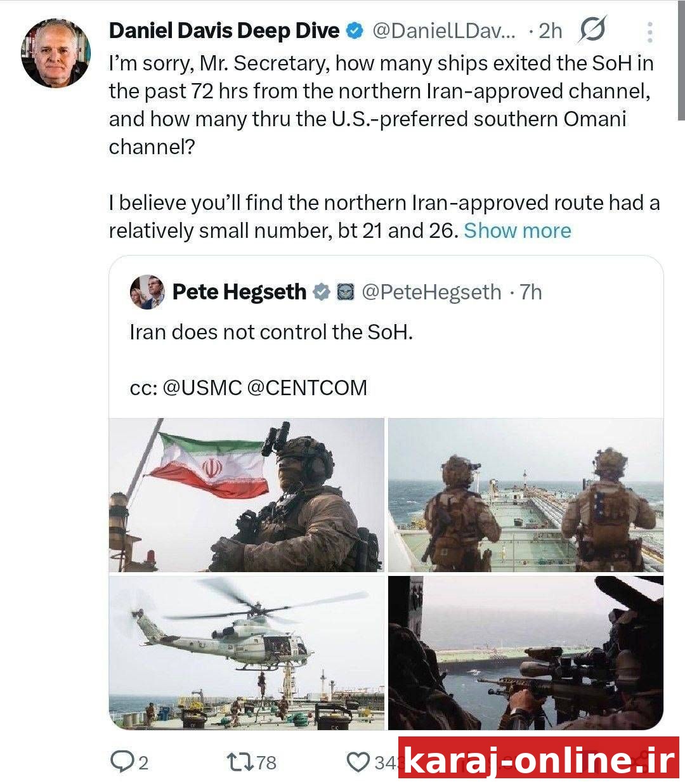Open the three-dot more options menu

[649, 32]
